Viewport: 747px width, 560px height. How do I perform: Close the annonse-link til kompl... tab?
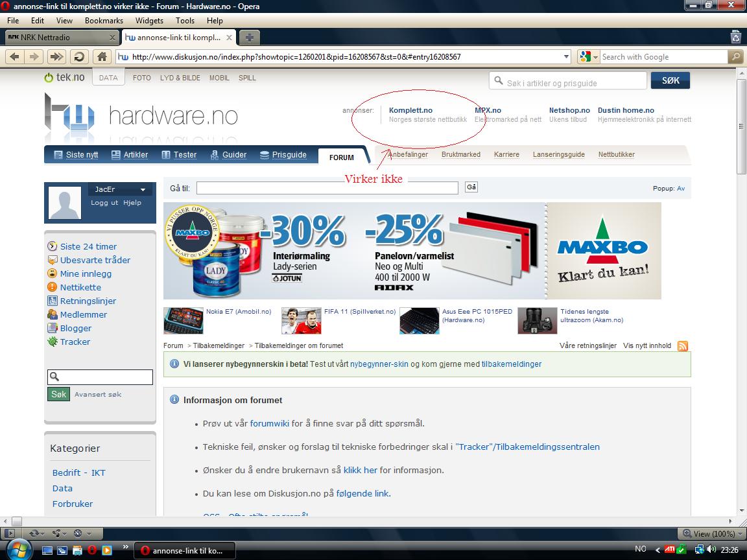coord(229,38)
